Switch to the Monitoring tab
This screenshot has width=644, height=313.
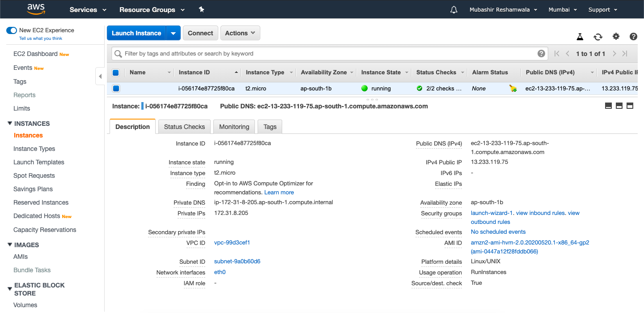(234, 127)
